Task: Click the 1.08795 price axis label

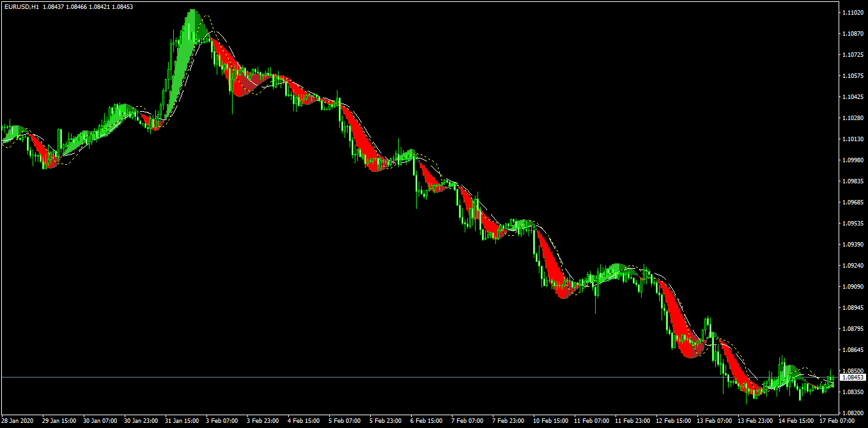Action: click(854, 329)
